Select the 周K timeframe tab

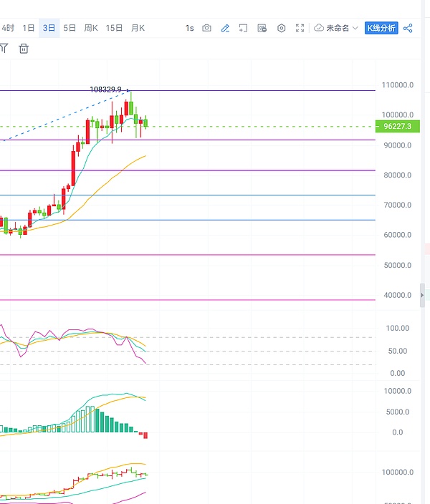[91, 28]
